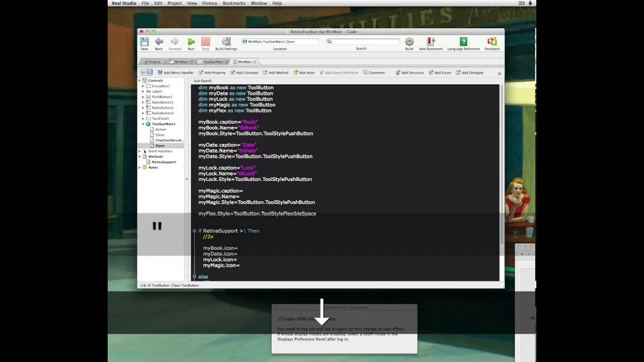Screen dimensions: 644x362
Task: Add a bookmark using Add Bookmark icon
Action: pyautogui.click(x=431, y=42)
